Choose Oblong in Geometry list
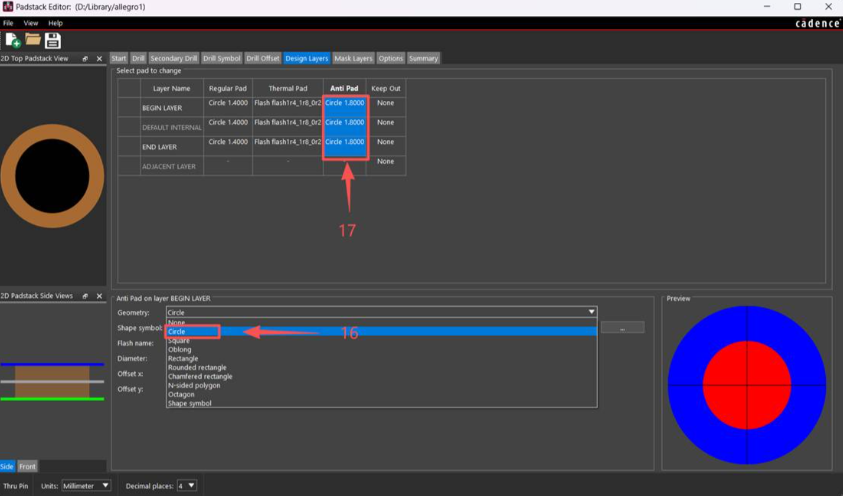The height and width of the screenshot is (496, 843). (381, 349)
